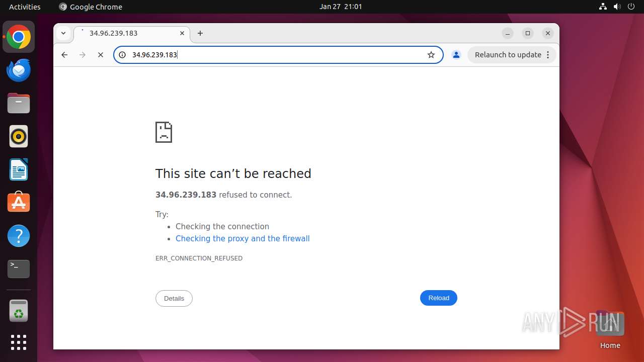Open Chrome's three-dot menu
Screen dimensions: 644x362
[x=548, y=55]
